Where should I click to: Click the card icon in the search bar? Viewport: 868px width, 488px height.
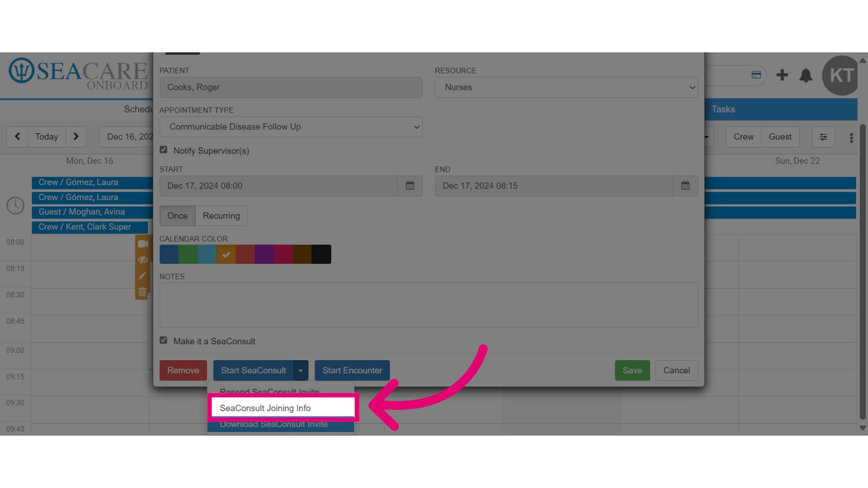tap(756, 75)
